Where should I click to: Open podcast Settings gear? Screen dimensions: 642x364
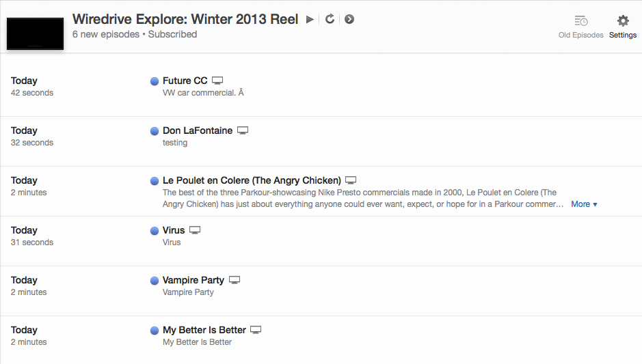point(623,27)
